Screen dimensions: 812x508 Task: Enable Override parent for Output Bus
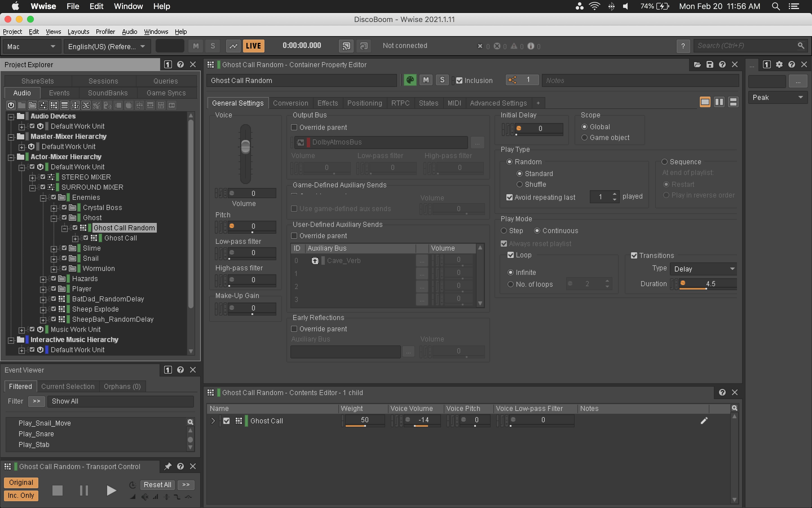tap(294, 127)
